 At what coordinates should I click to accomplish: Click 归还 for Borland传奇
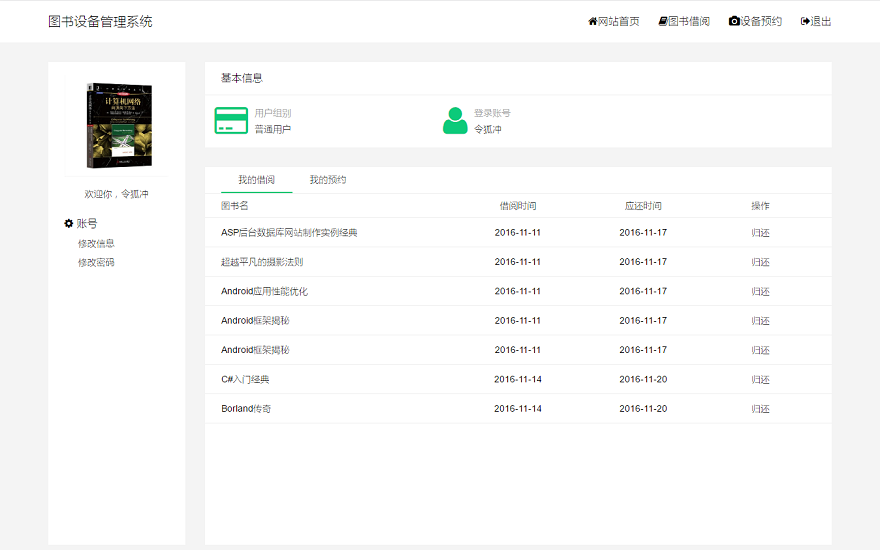pos(760,409)
